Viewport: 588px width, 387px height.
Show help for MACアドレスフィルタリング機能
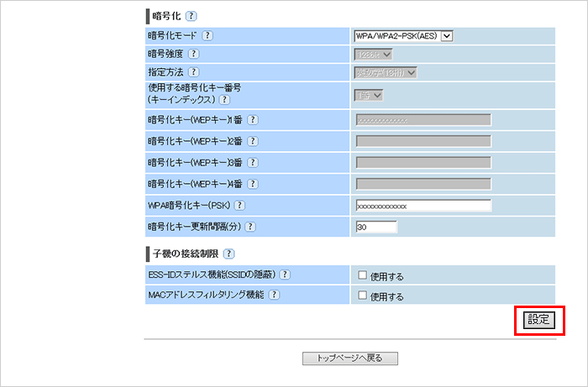point(274,295)
